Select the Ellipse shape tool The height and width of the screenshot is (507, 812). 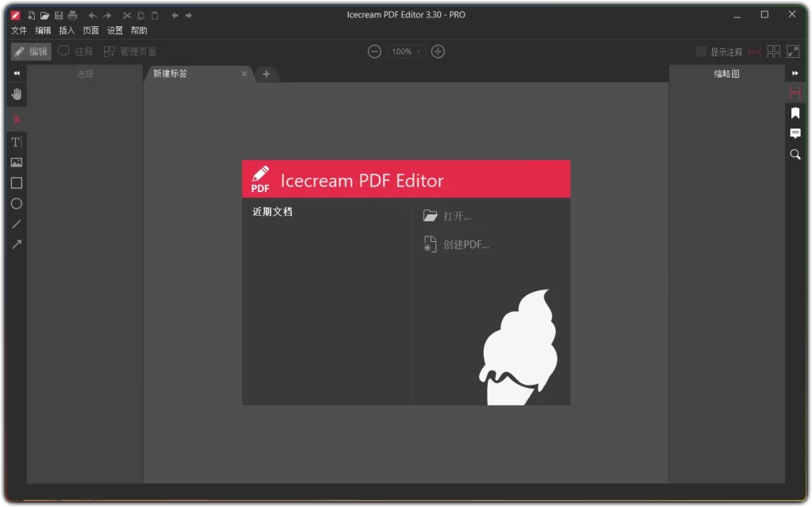coord(16,203)
